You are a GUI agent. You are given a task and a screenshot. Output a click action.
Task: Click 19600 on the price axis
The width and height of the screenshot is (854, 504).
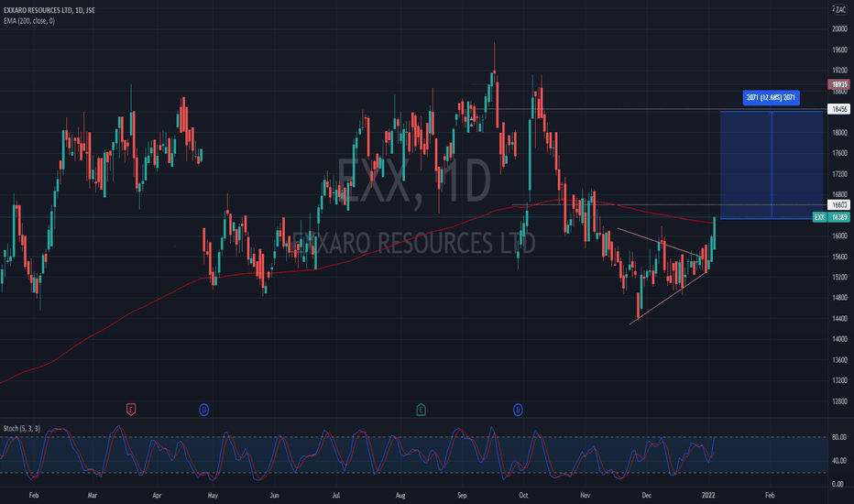[839, 49]
